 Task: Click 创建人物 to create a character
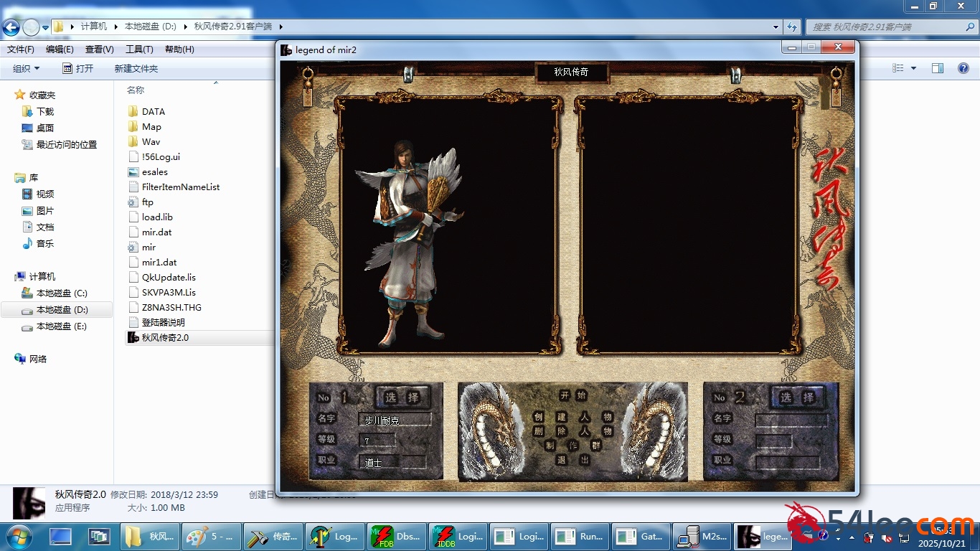[x=573, y=417]
